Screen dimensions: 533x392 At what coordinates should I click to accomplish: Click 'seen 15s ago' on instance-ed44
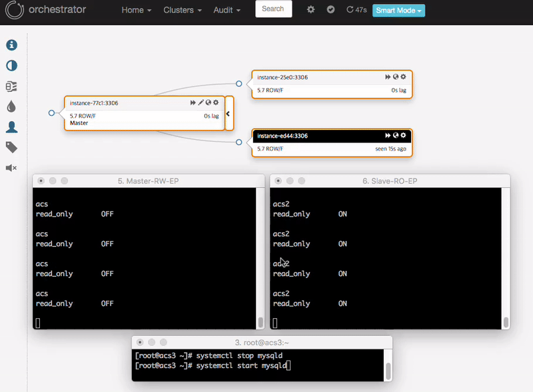coord(390,149)
